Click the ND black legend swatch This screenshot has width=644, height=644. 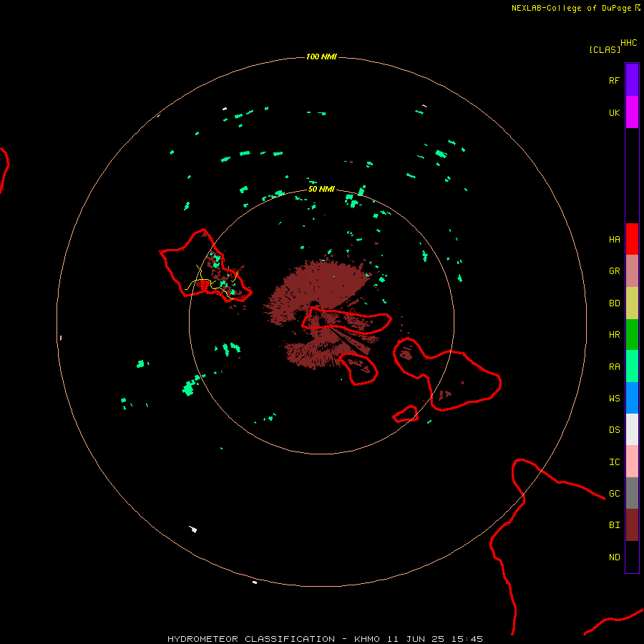pos(632,557)
